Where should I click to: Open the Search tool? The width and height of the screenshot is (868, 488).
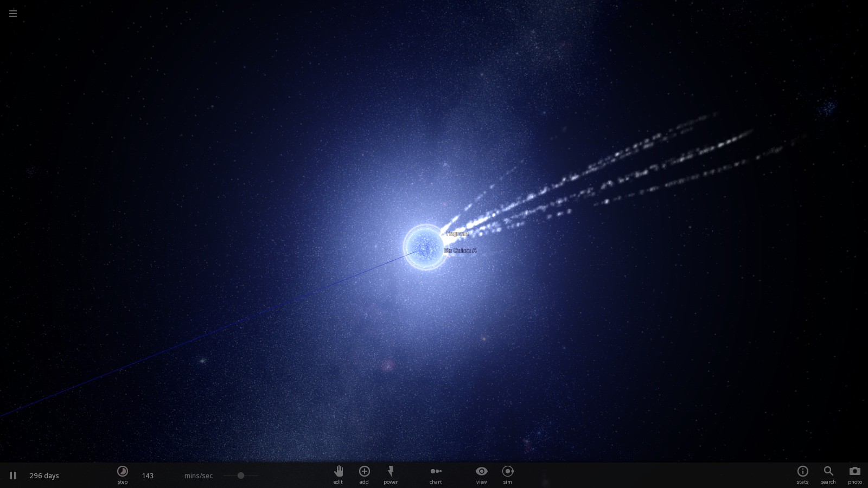tap(828, 475)
